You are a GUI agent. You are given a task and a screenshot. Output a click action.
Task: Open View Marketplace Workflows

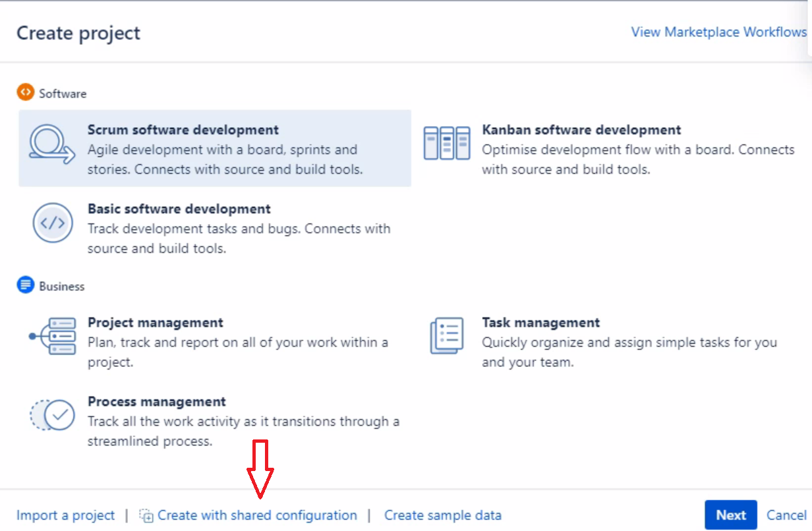tap(718, 32)
